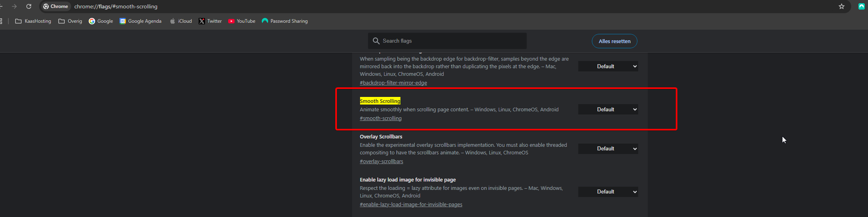Viewport: 868px width, 217px height.
Task: Click the browser reload icon
Action: tap(29, 6)
